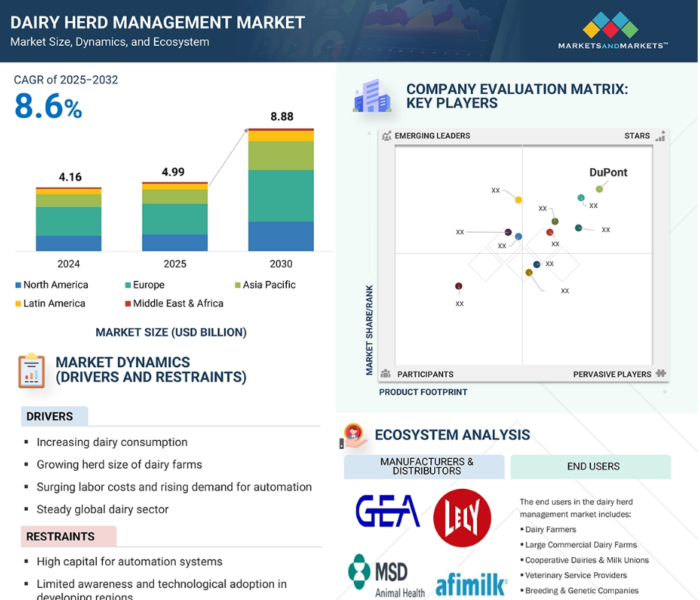Click the MarketsandMarkets diamond logo

coord(611,25)
